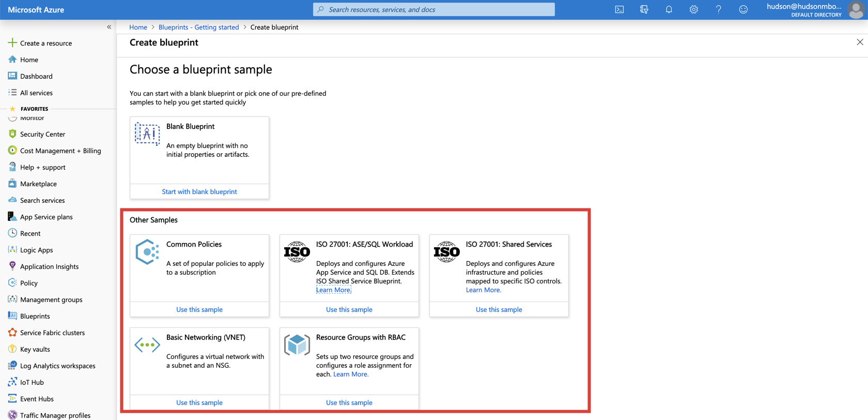
Task: Click the Key vaults icon
Action: tap(12, 349)
